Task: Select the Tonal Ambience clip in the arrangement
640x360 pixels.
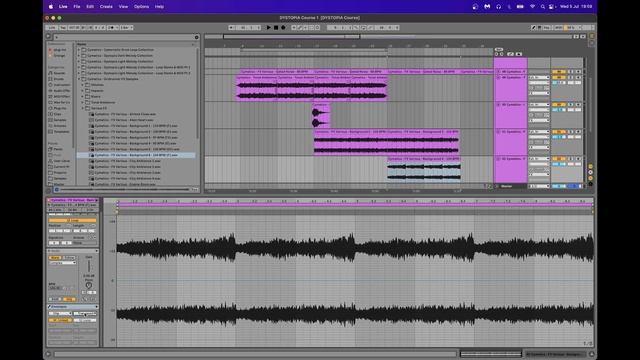Action: click(x=312, y=88)
